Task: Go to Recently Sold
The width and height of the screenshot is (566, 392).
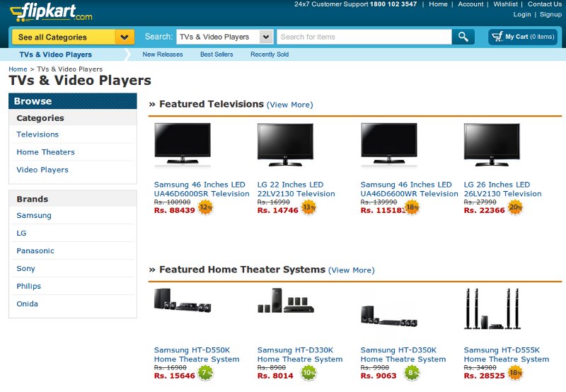Action: pyautogui.click(x=270, y=54)
